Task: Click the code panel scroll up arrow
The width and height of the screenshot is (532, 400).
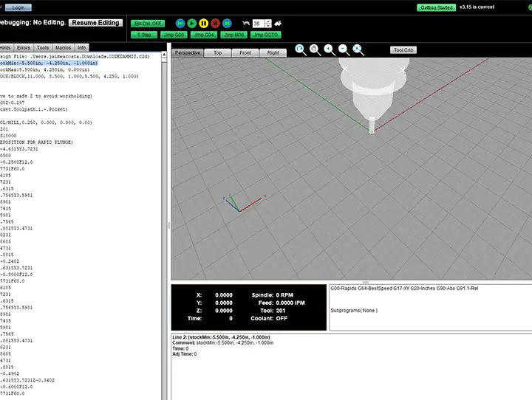Action: pyautogui.click(x=164, y=55)
